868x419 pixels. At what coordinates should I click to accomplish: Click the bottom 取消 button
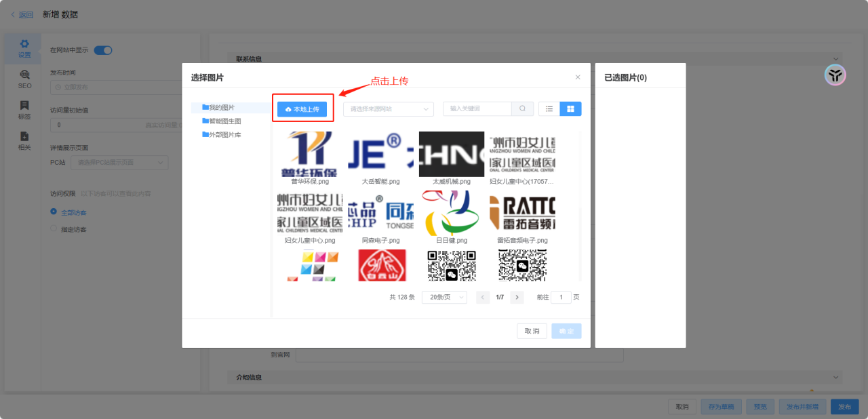(682, 407)
